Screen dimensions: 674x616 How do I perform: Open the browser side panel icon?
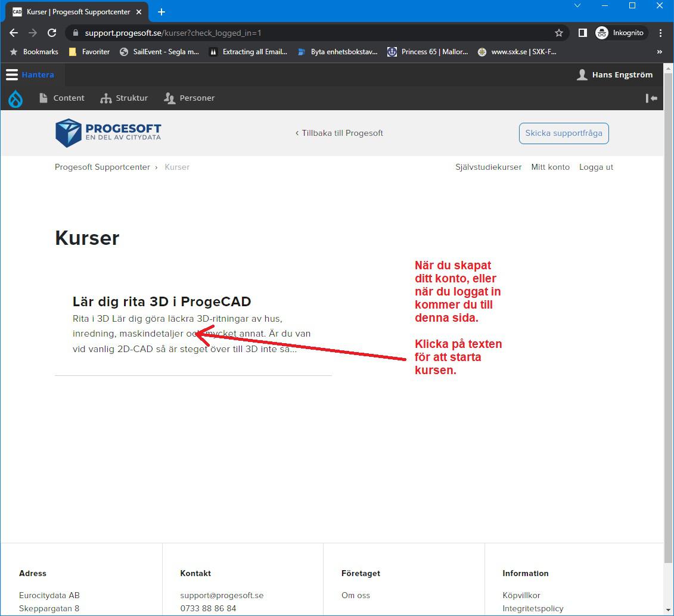pyautogui.click(x=582, y=33)
